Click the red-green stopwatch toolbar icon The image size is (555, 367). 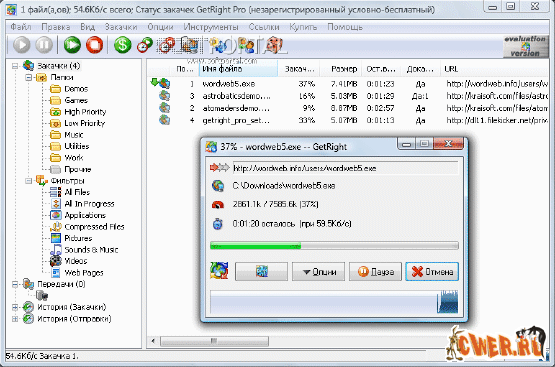[145, 45]
